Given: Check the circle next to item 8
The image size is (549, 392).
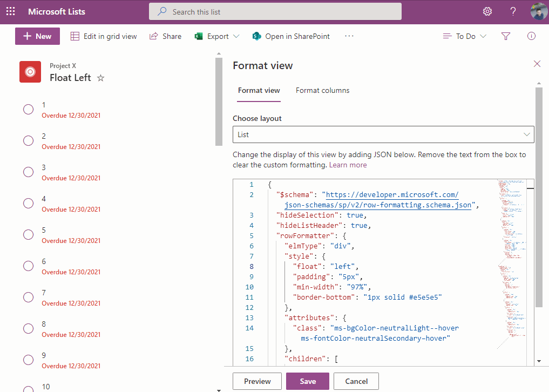Looking at the screenshot, I should click(x=29, y=329).
